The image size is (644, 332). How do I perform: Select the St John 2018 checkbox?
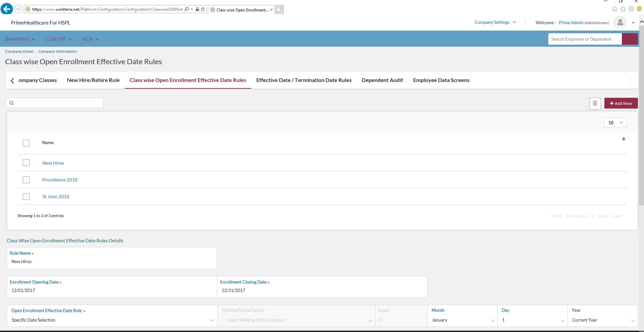[26, 197]
